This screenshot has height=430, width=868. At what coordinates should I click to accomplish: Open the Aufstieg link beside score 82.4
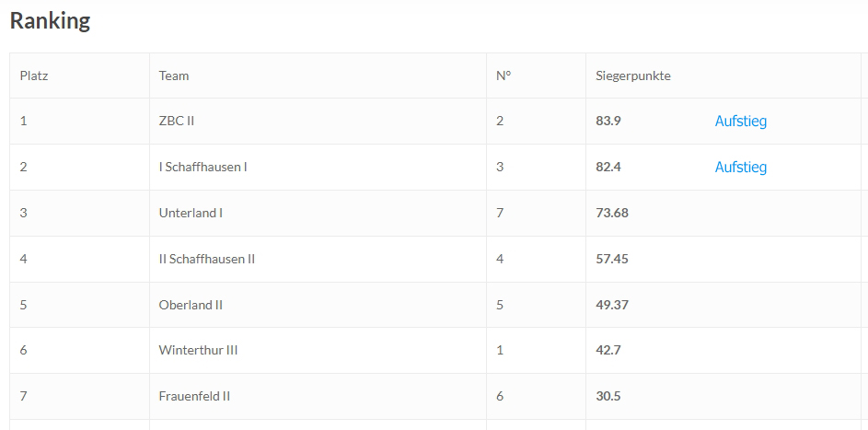coord(740,167)
